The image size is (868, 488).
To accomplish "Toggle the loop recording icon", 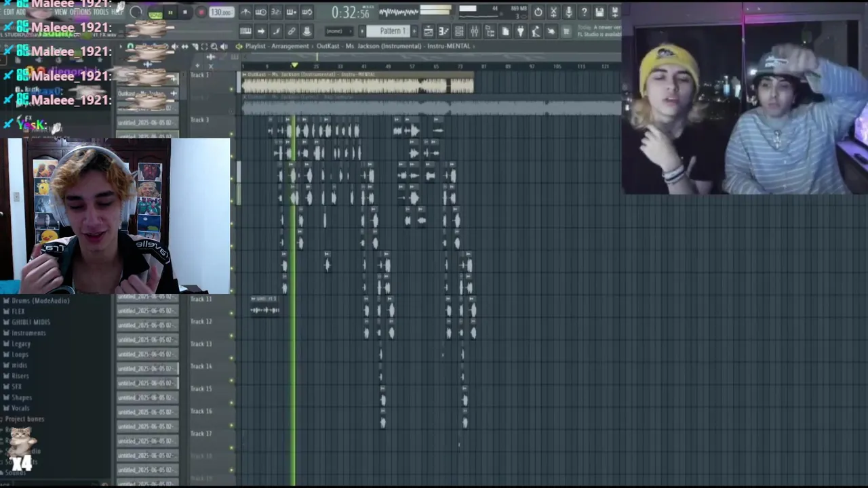I will point(307,12).
